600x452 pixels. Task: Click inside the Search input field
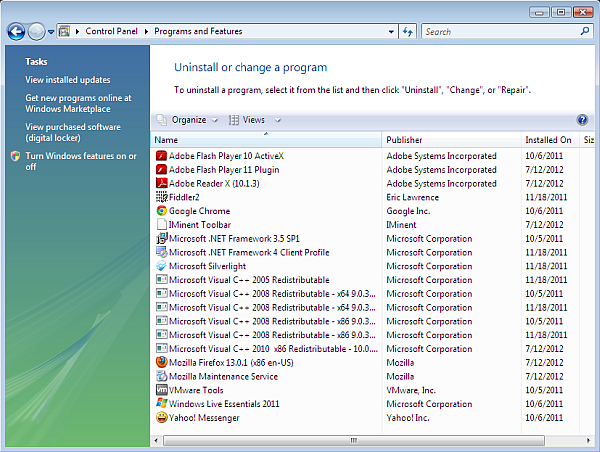coord(500,32)
